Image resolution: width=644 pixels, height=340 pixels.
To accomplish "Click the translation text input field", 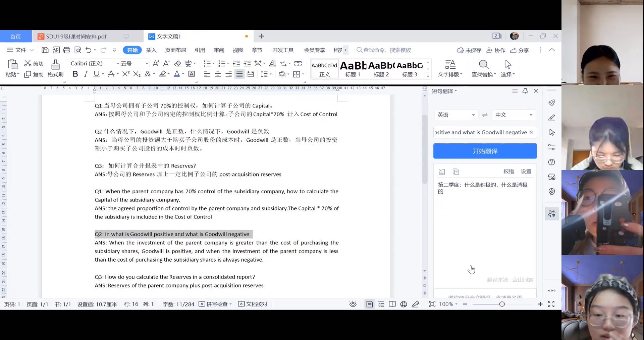I will (x=481, y=132).
